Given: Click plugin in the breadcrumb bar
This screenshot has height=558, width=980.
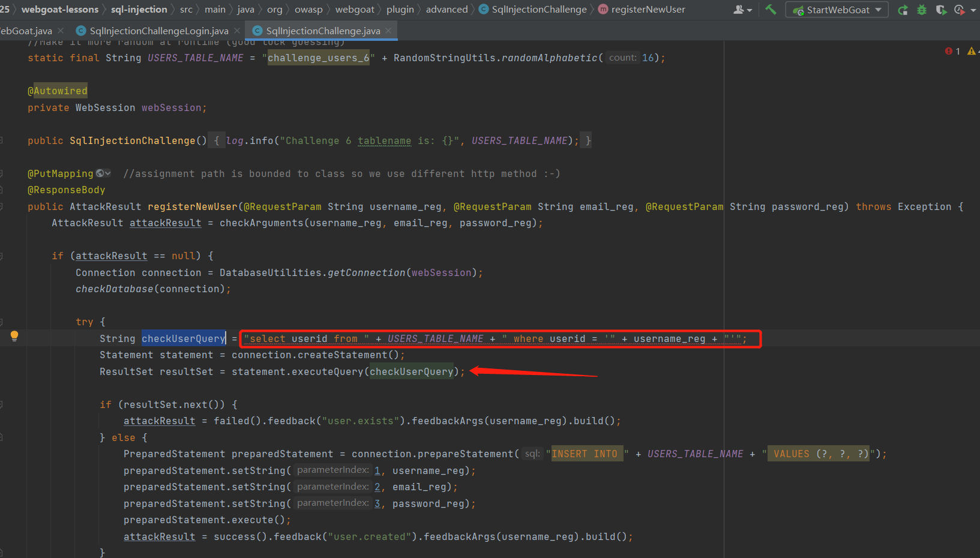Looking at the screenshot, I should coord(400,9).
